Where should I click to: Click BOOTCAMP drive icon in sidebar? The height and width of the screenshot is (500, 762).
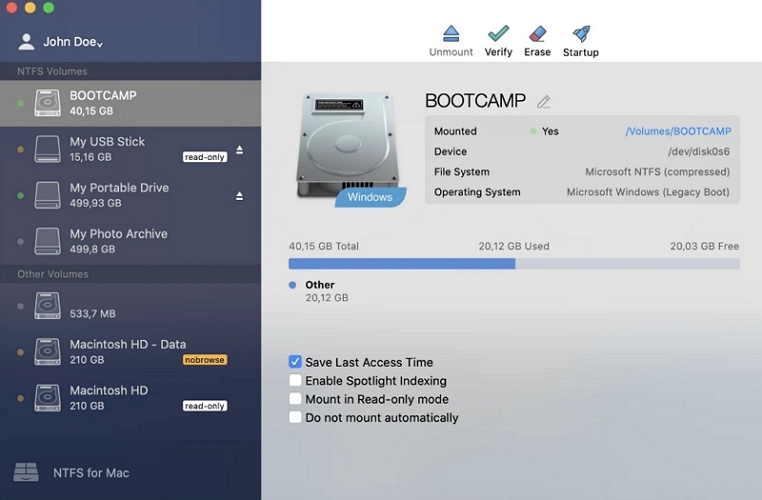point(48,103)
